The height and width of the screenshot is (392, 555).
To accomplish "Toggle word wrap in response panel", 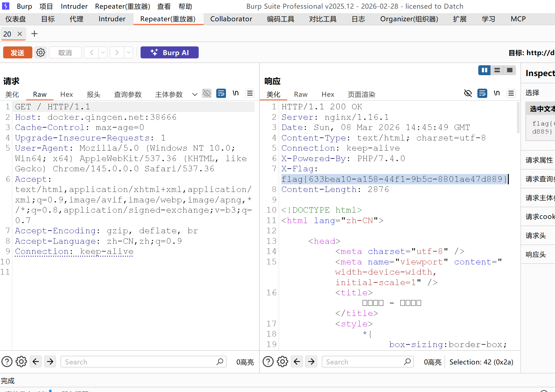I will (x=482, y=93).
